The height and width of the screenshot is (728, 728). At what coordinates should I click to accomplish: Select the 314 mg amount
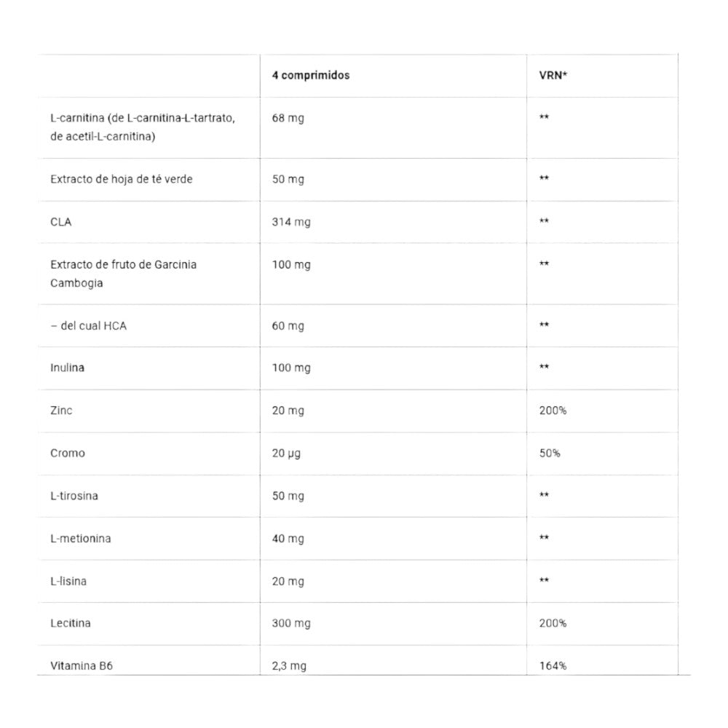[291, 222]
